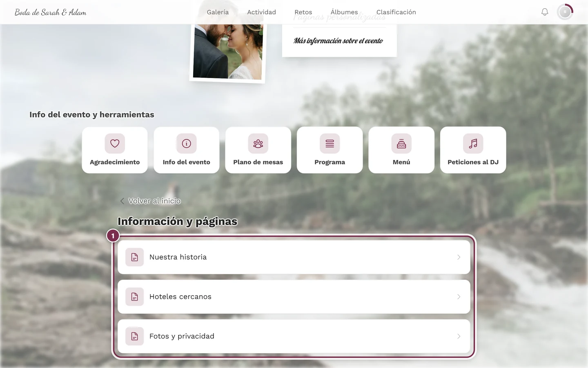Open the Hoteles cercanos page
Screen dimensions: 588x368
294,297
